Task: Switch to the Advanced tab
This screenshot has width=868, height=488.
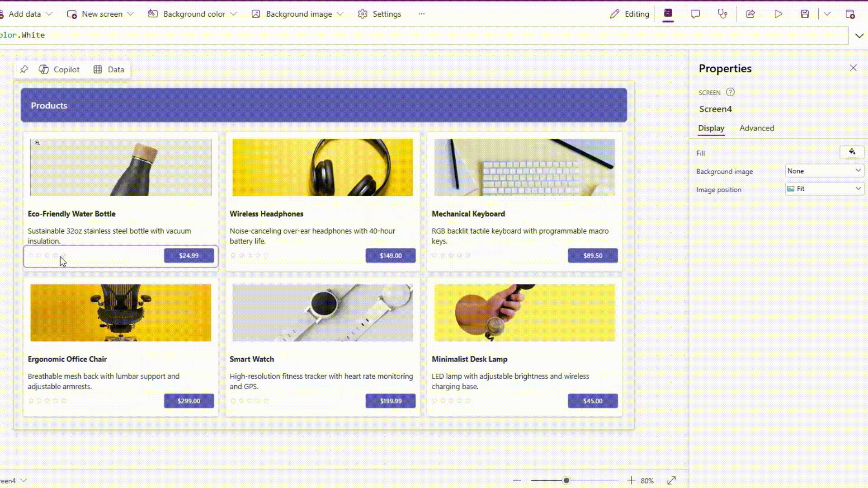Action: coord(756,128)
